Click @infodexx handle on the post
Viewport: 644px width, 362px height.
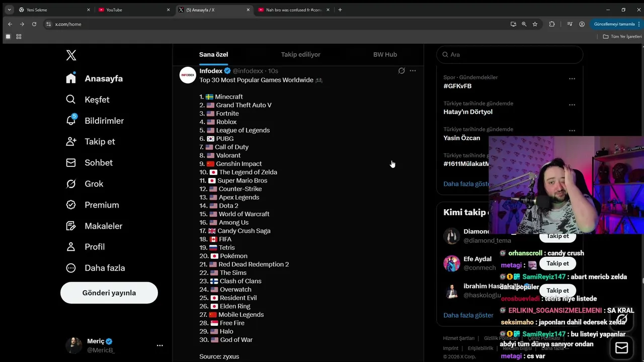248,71
